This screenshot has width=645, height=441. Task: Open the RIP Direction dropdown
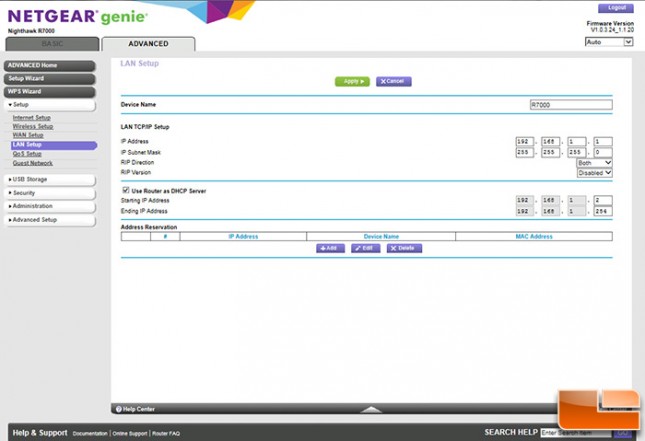click(594, 162)
